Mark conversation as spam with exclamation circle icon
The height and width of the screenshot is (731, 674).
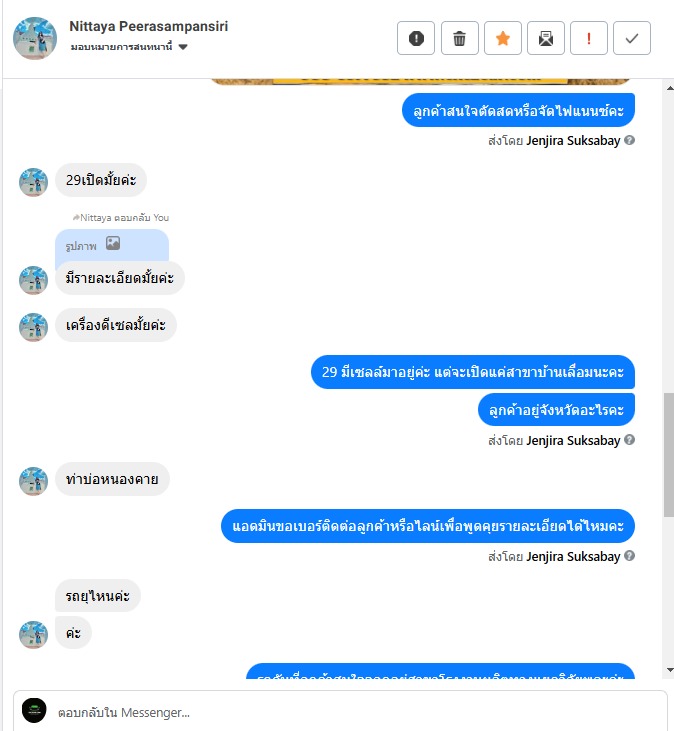pyautogui.click(x=416, y=38)
